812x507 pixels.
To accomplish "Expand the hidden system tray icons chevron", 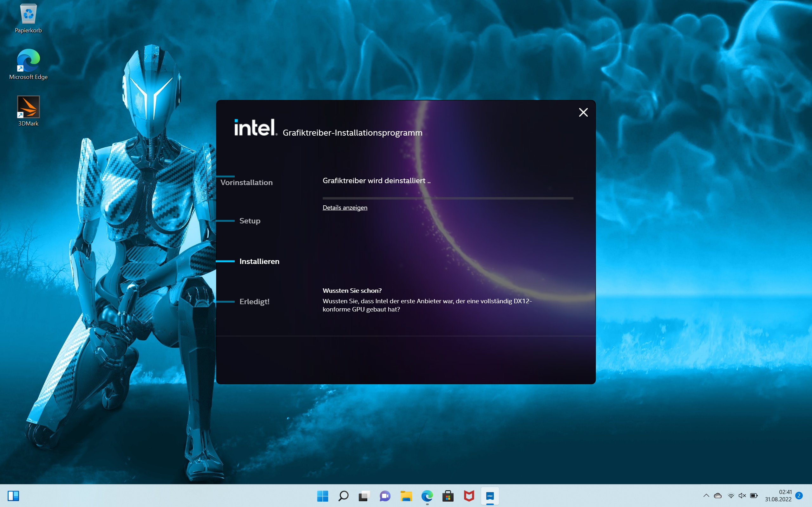I will 706,496.
